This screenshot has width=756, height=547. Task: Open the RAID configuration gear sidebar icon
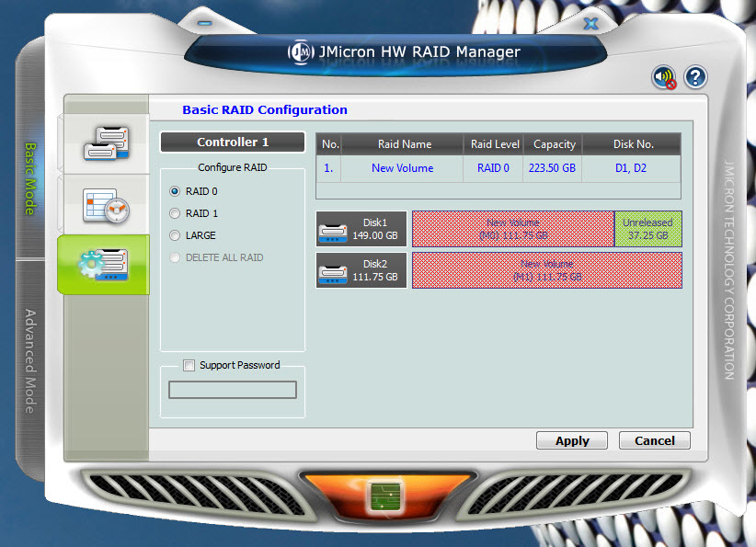104,265
